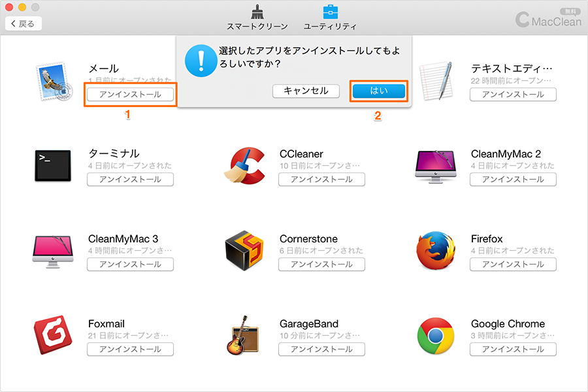Click the Firefox app icon
The image size is (588, 392).
pyautogui.click(x=436, y=251)
